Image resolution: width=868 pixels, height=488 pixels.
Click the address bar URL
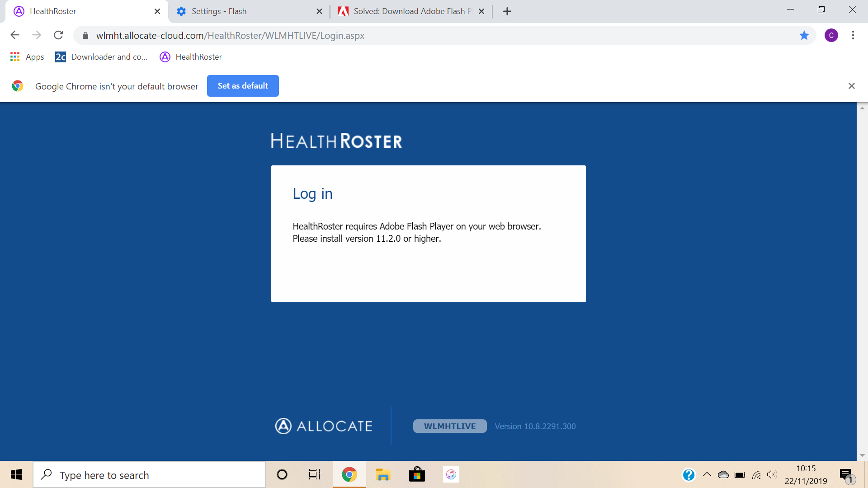[230, 35]
